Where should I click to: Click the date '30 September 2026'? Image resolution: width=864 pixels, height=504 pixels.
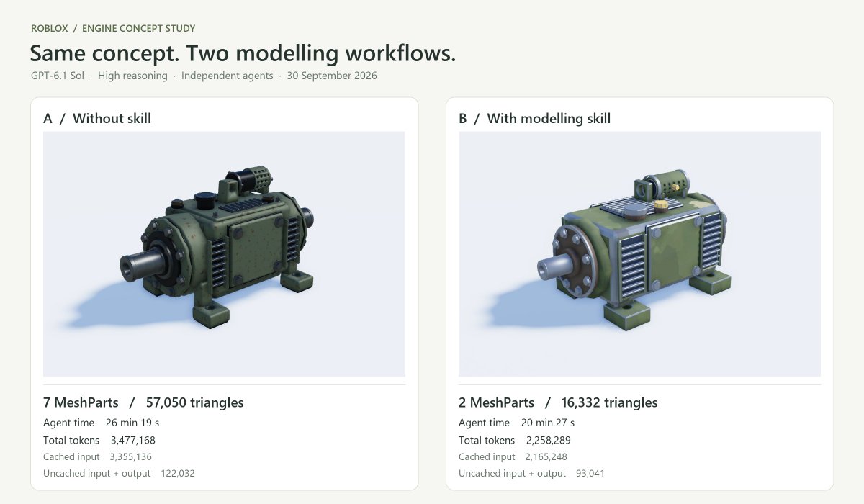tap(332, 76)
